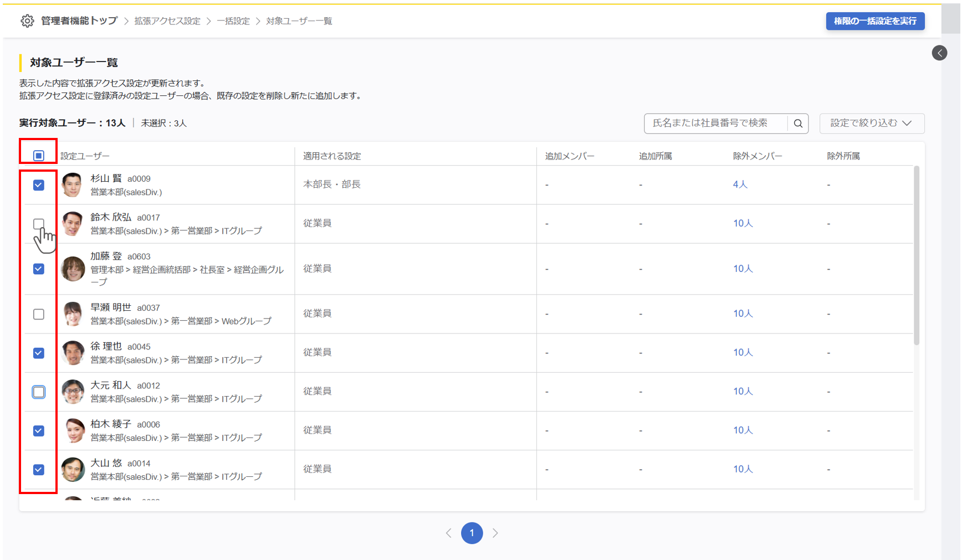Click the 除外メンバー column header
The width and height of the screenshot is (962, 560).
pos(758,156)
